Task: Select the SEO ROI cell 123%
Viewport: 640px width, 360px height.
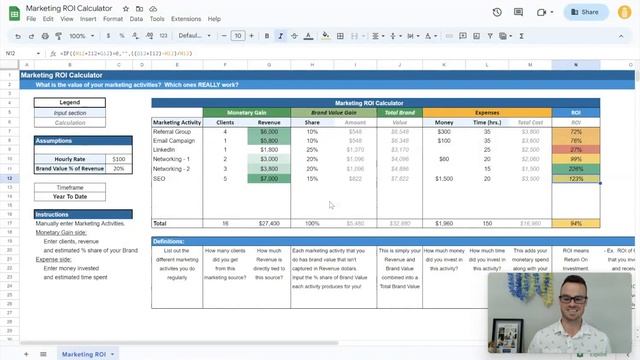Action: click(x=576, y=179)
